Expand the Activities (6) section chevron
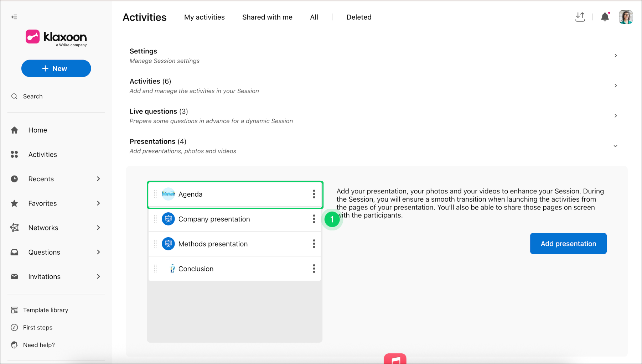 [616, 85]
